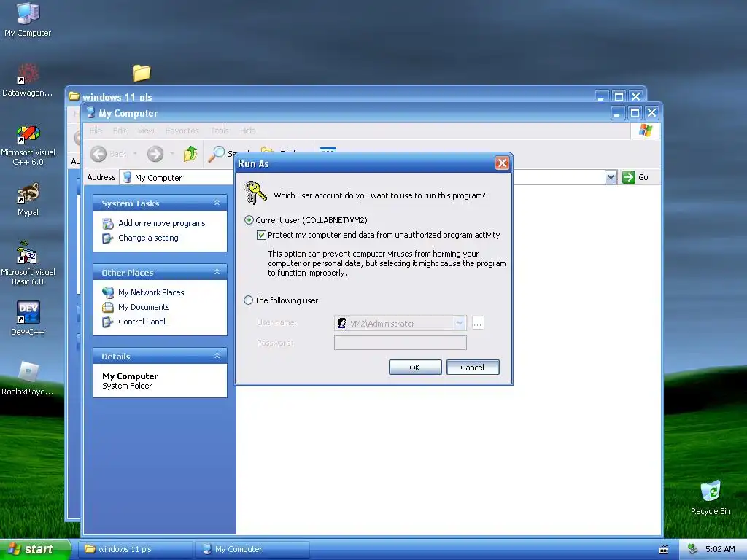Open the Help menu in My Computer
747x560 pixels.
tap(248, 131)
